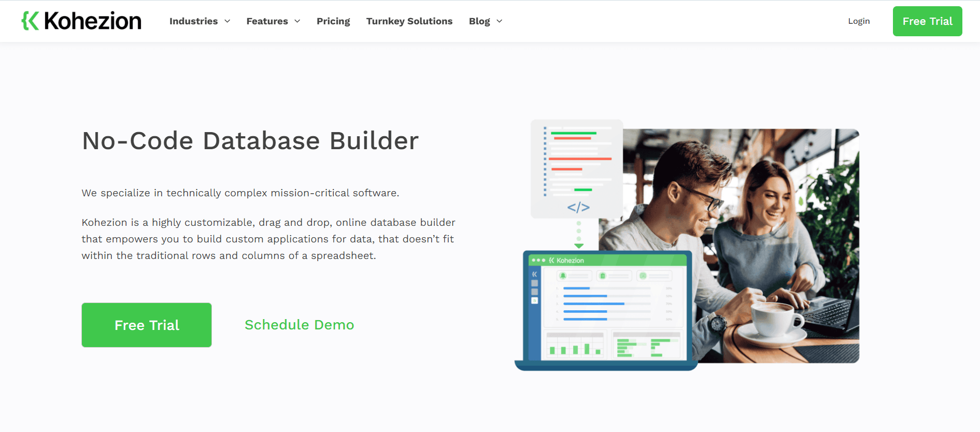Screen dimensions: 980x432
Task: Click the Schedule Demo link
Action: (x=299, y=325)
